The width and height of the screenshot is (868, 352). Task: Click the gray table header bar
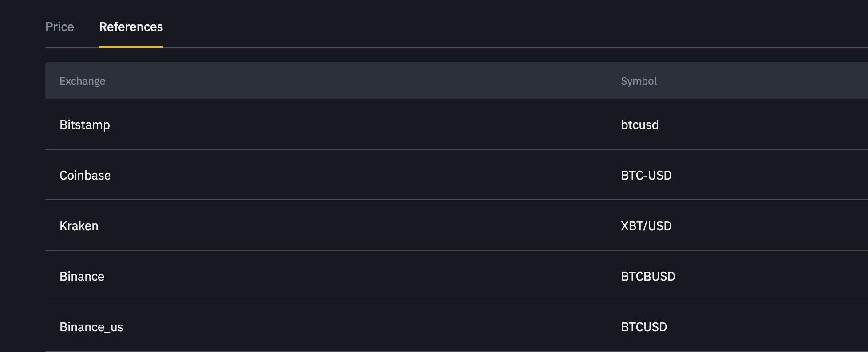(355, 81)
